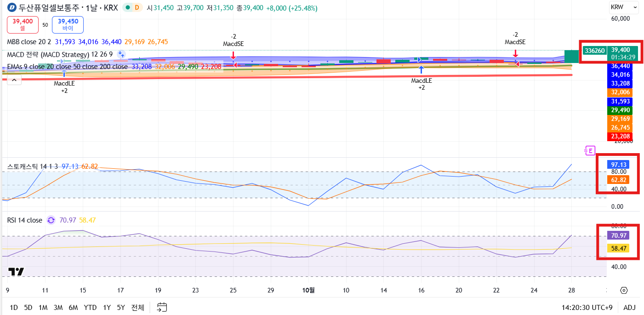
Task: Click the 스토캐스틱 14 1 3 legend title
Action: click(33, 166)
